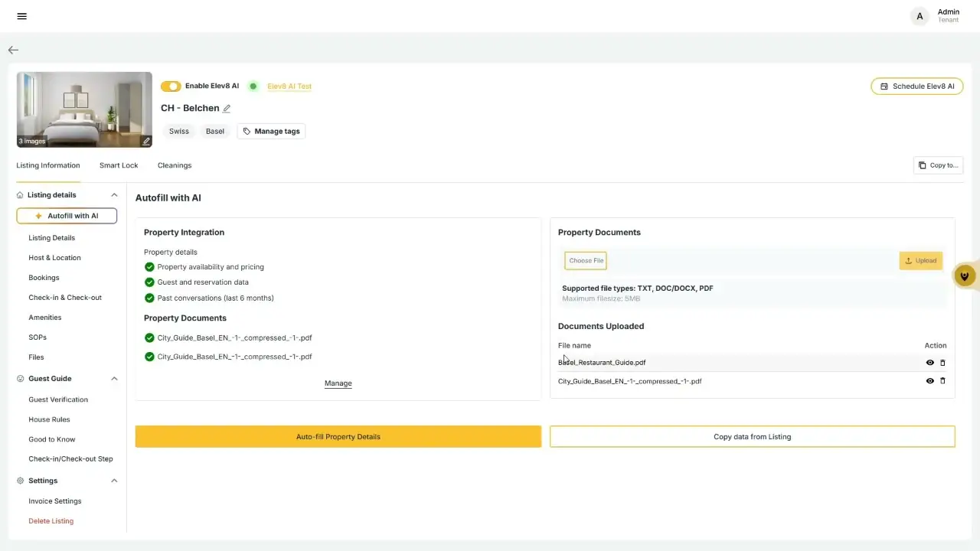Delete Basel_Restaurant_Guide.pdf with trash icon
980x551 pixels.
(942, 363)
